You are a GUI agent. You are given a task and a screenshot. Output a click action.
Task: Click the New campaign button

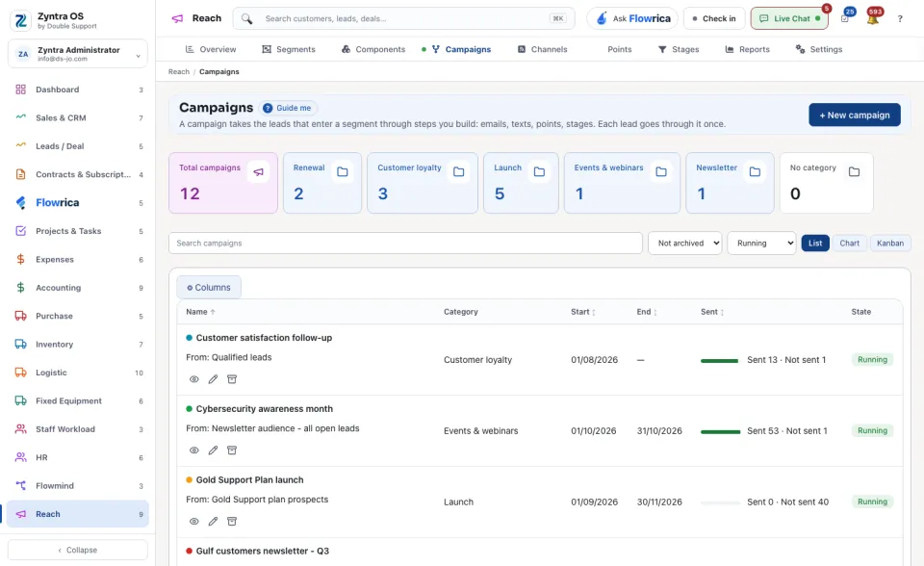click(x=855, y=115)
